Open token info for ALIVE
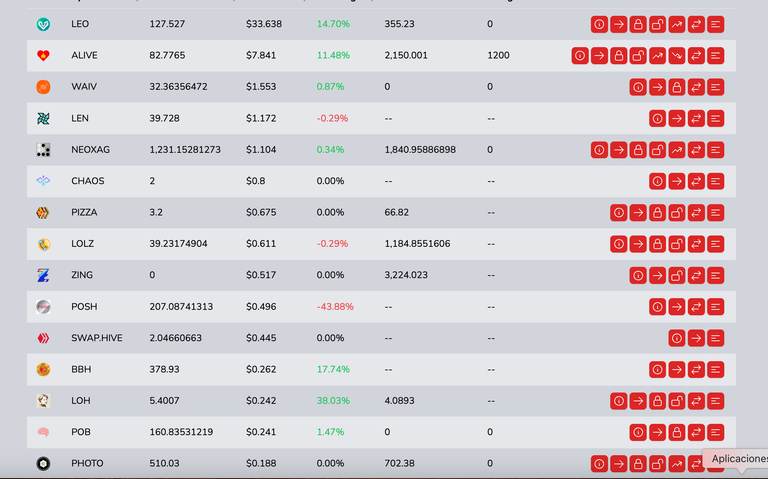The height and width of the screenshot is (479, 768). tap(580, 55)
